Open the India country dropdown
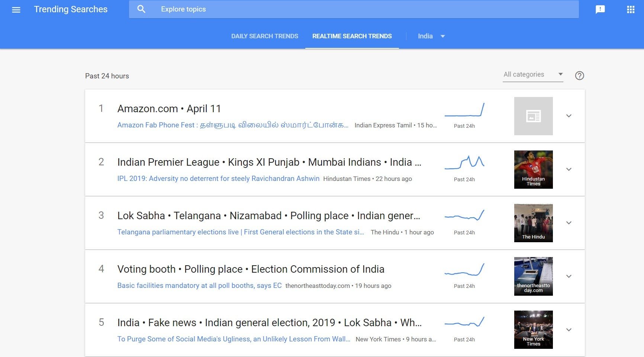The image size is (644, 357). [431, 36]
